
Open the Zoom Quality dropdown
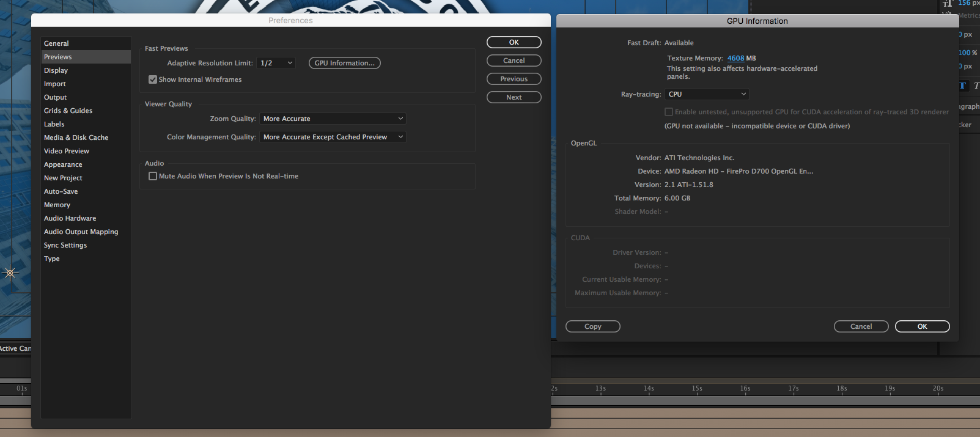333,119
